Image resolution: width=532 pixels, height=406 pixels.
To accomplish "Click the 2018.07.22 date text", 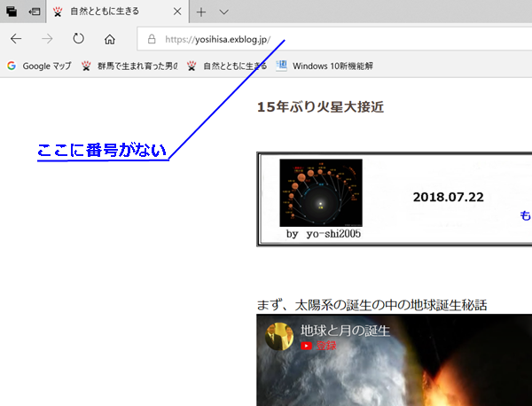I will pos(448,197).
